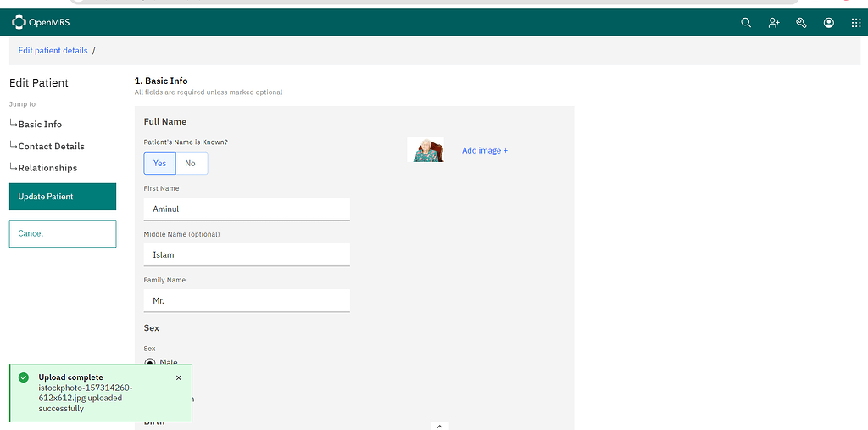Screen dimensions: 868x430
Task: Click the OpenMRS logo
Action: pyautogui.click(x=36, y=23)
